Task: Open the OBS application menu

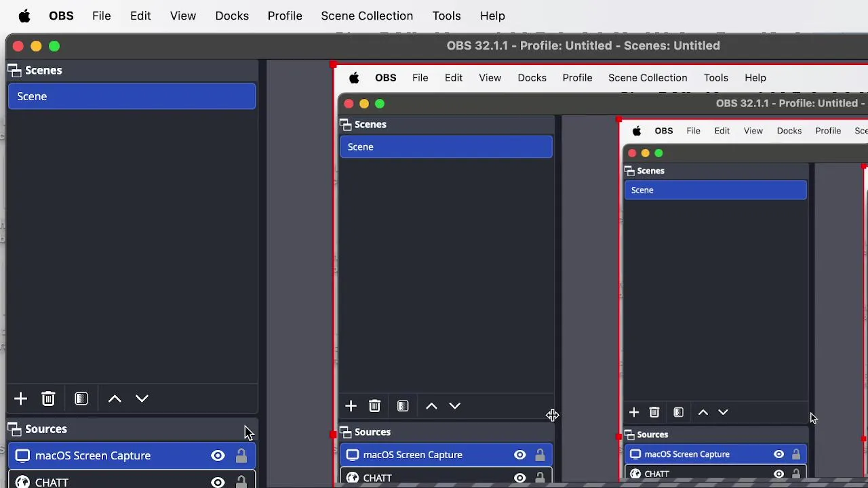Action: 61,16
